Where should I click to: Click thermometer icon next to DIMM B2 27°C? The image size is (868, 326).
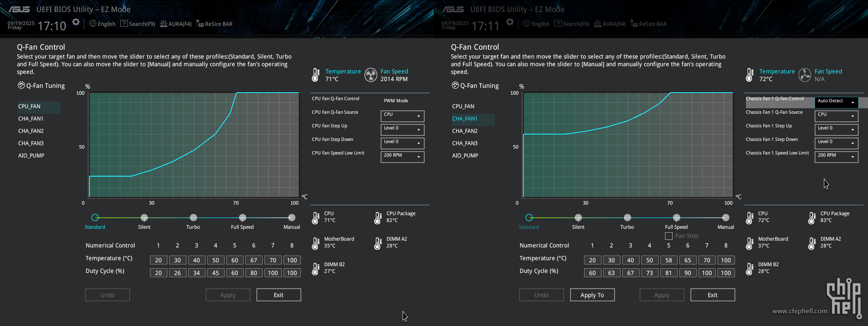coord(316,269)
